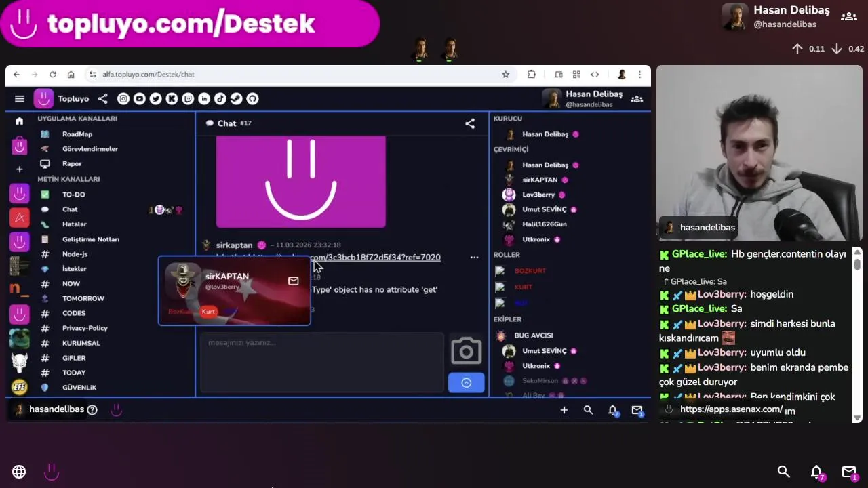Open the link ending ref=7020 in chat
This screenshot has width=868, height=488.
tap(376, 258)
